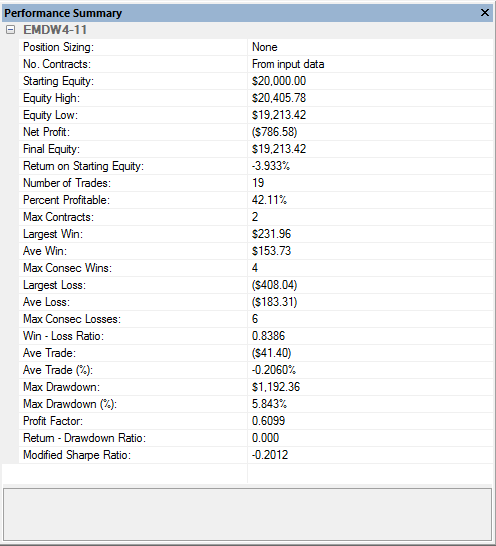Select the Profit Factor row label
The height and width of the screenshot is (546, 496).
tap(53, 421)
